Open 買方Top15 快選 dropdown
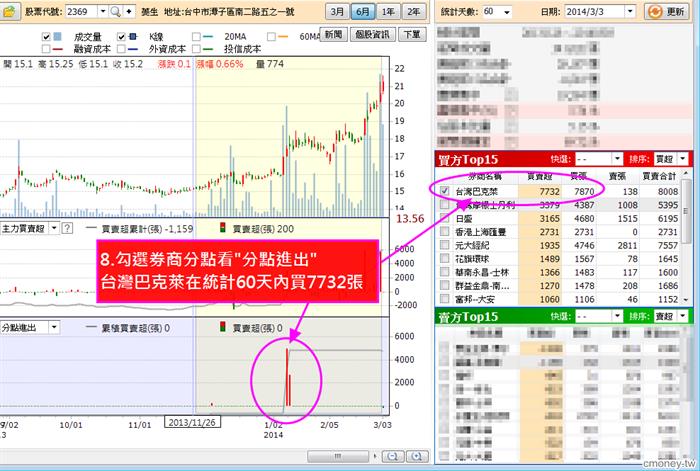The width and height of the screenshot is (700, 471). (x=617, y=159)
